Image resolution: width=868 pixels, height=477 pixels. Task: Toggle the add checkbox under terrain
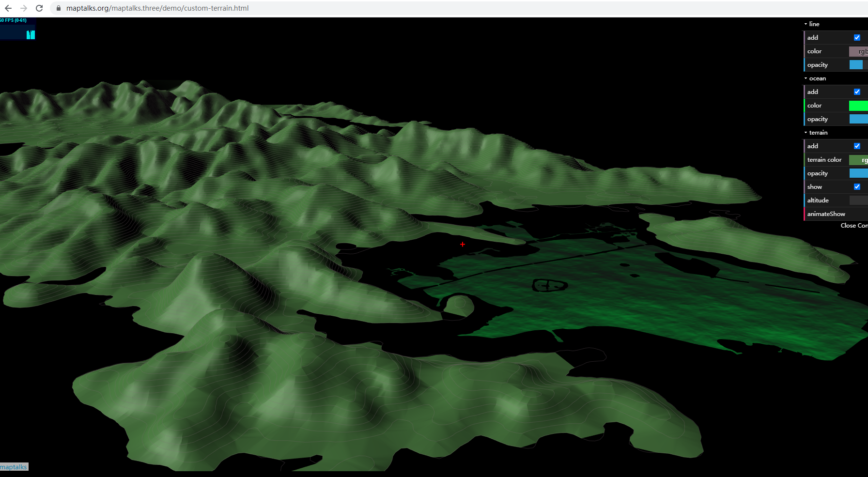pyautogui.click(x=857, y=146)
